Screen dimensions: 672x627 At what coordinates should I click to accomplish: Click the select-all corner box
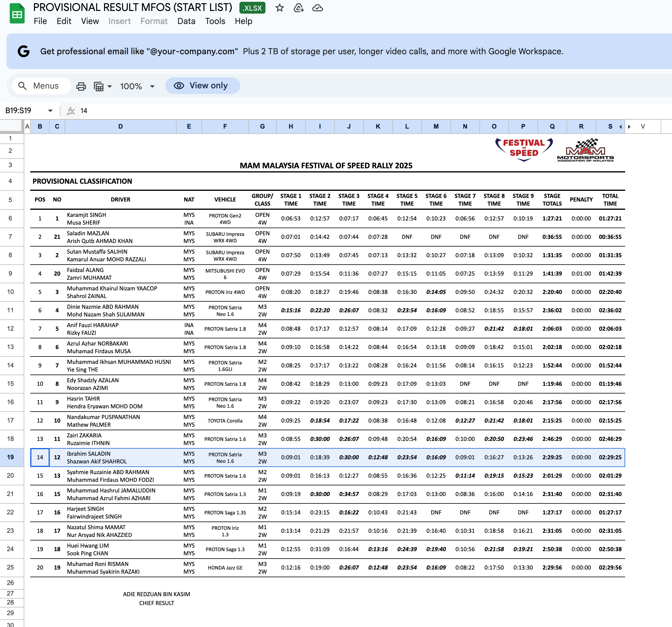click(12, 127)
